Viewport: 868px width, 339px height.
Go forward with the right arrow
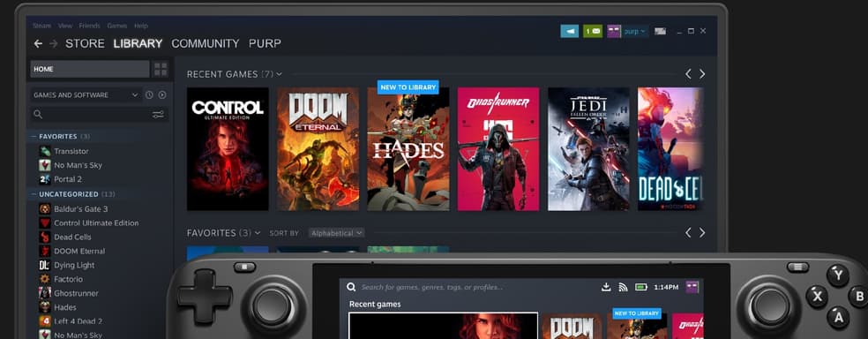(x=53, y=43)
